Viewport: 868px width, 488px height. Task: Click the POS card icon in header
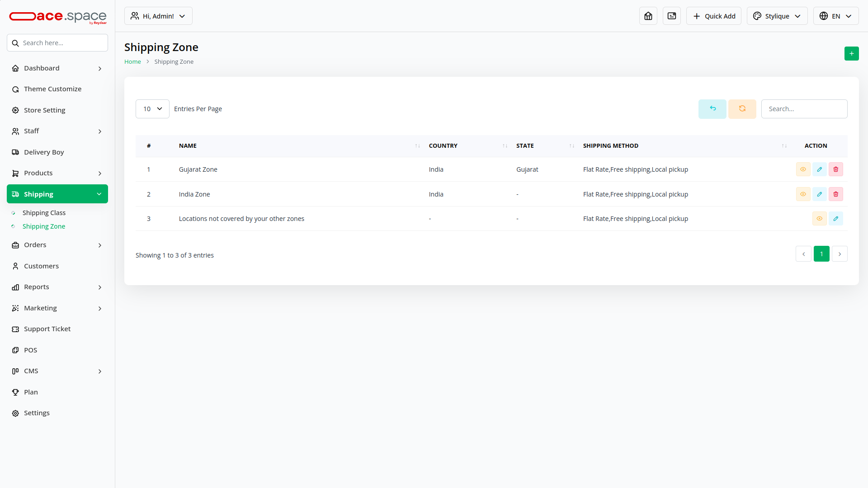point(671,16)
